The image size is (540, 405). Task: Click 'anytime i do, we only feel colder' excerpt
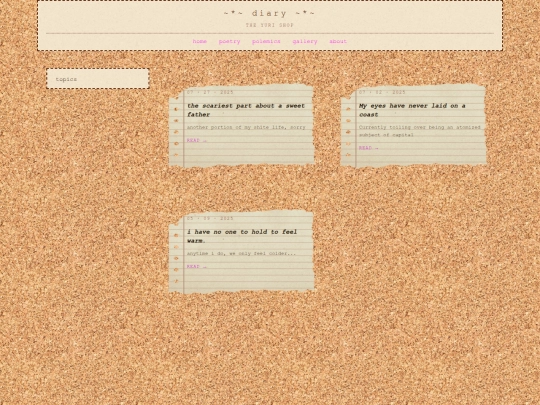[241, 253]
